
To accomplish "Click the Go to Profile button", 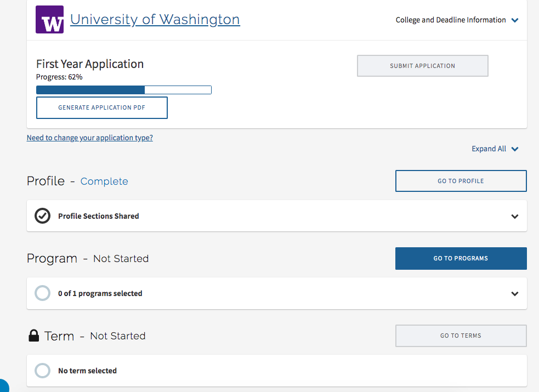I will pyautogui.click(x=461, y=181).
